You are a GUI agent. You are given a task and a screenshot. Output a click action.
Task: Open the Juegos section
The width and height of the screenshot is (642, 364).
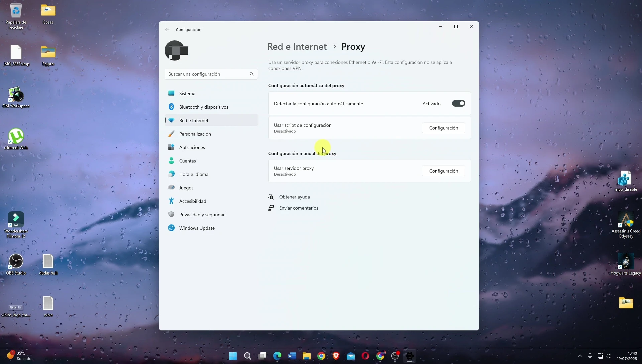(x=211, y=188)
